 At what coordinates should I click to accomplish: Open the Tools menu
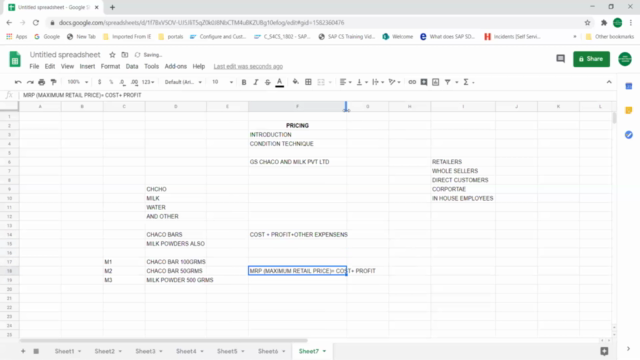(x=151, y=66)
